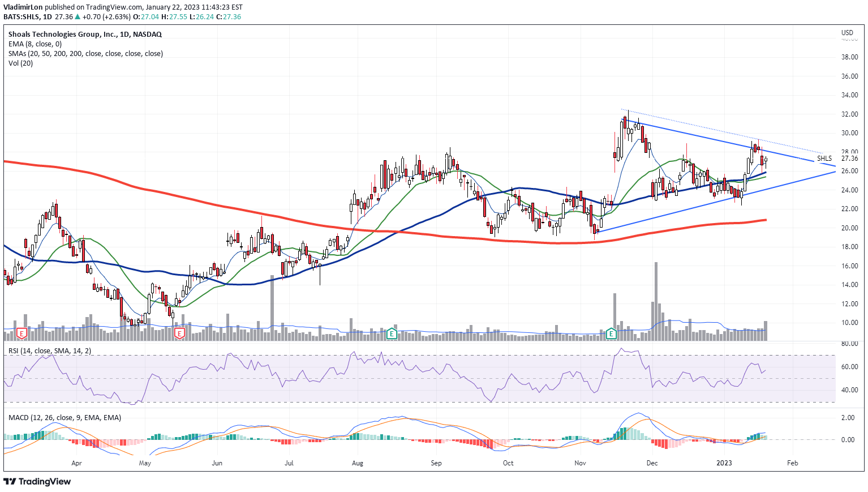The image size is (868, 492).
Task: Click the Feb label on the time axis
Action: coord(793,463)
